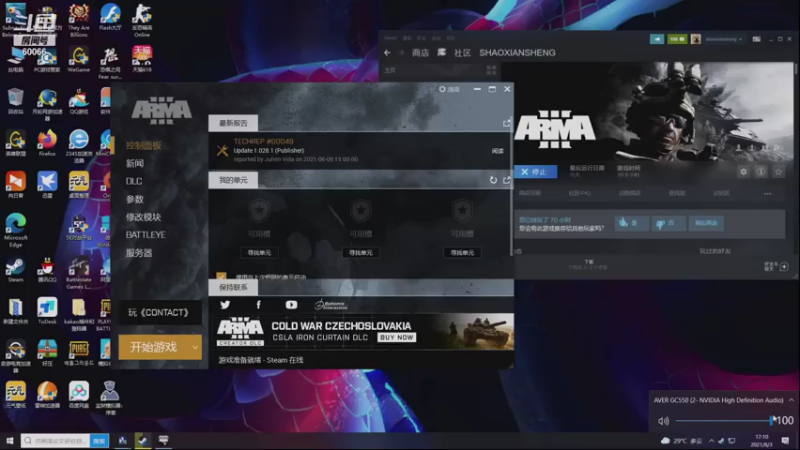Click the wrench icon beside TECHREP #00049

coord(222,150)
